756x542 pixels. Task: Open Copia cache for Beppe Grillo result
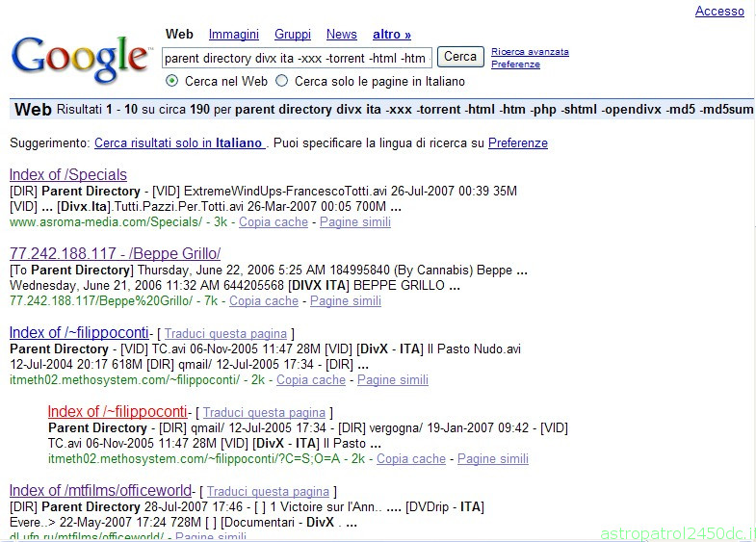coord(264,300)
